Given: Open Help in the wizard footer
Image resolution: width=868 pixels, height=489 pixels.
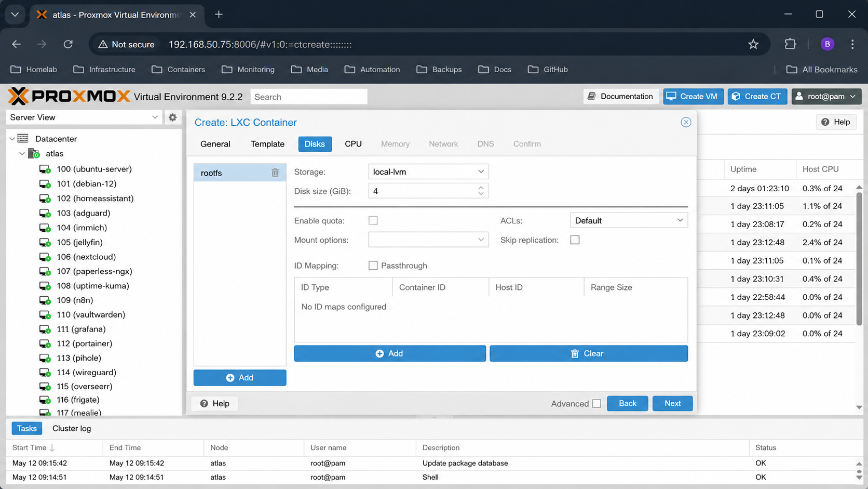Looking at the screenshot, I should coord(215,403).
